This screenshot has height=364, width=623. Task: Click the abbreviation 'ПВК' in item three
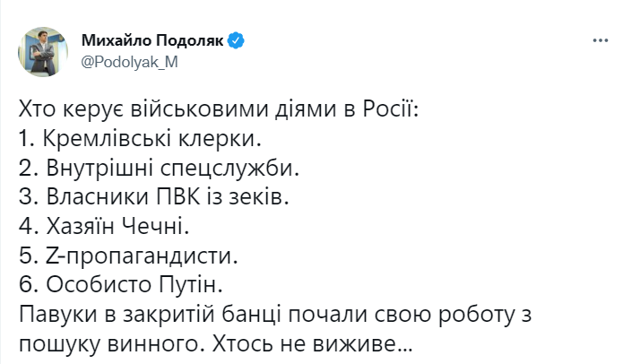coord(178,196)
